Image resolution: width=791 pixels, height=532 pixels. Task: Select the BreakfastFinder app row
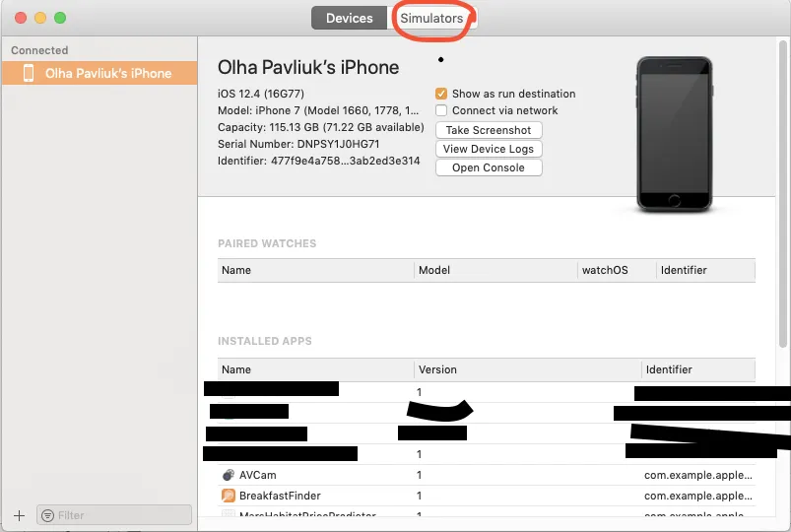click(x=487, y=496)
